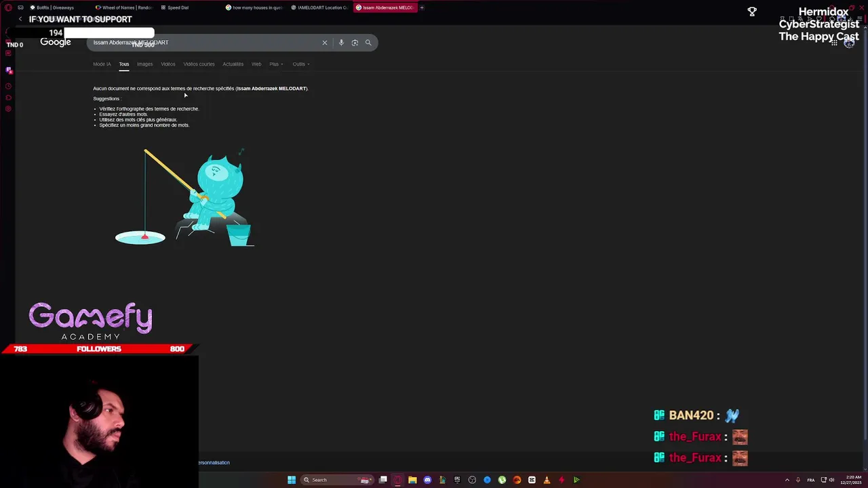868x488 pixels.
Task: Switch to IAMELODART Location browser tab
Action: pyautogui.click(x=319, y=7)
